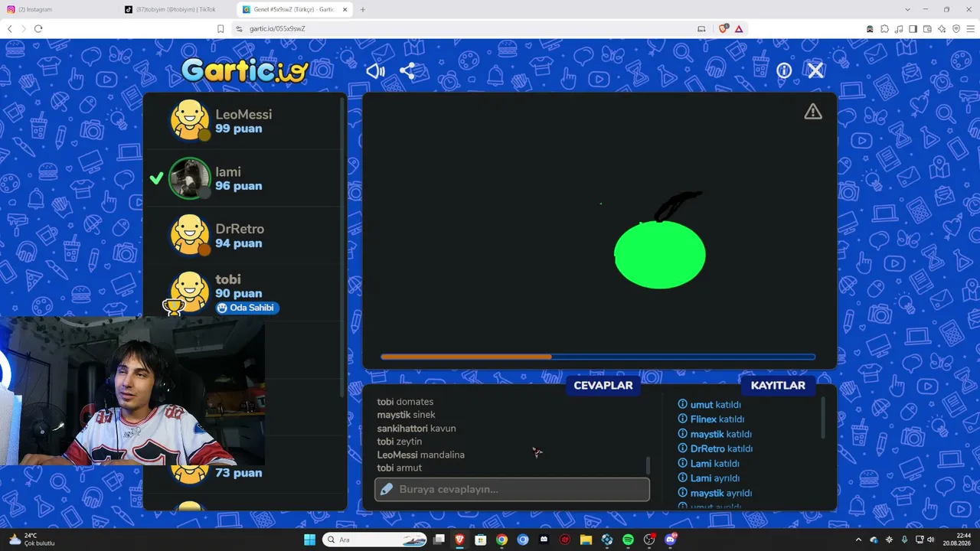Open the Windows Start menu
980x551 pixels.
click(x=309, y=540)
